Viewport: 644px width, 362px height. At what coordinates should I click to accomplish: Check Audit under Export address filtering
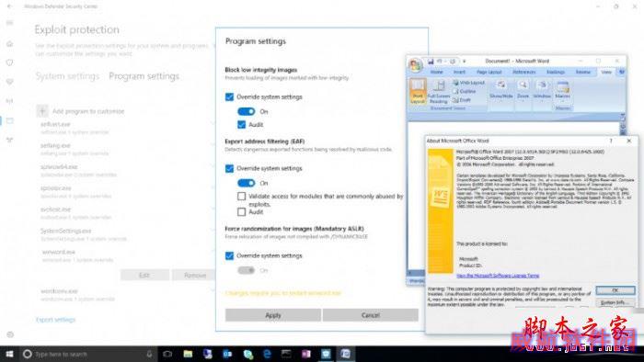click(241, 212)
